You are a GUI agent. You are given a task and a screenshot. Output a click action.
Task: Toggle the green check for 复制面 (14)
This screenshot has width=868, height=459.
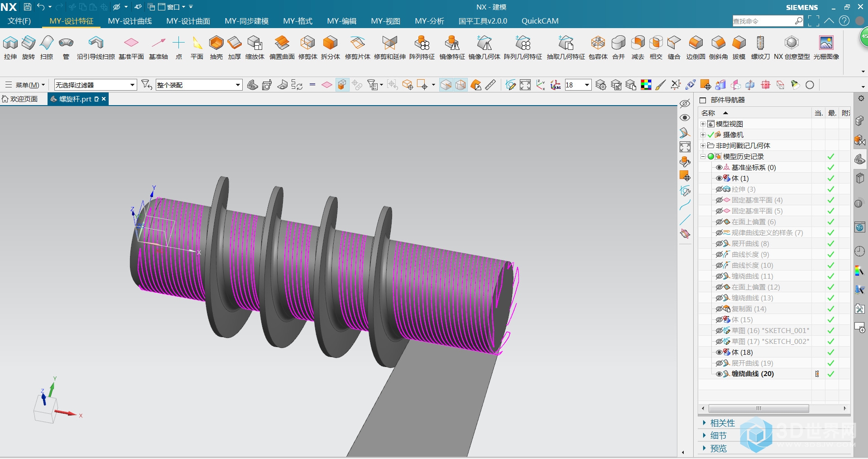831,309
